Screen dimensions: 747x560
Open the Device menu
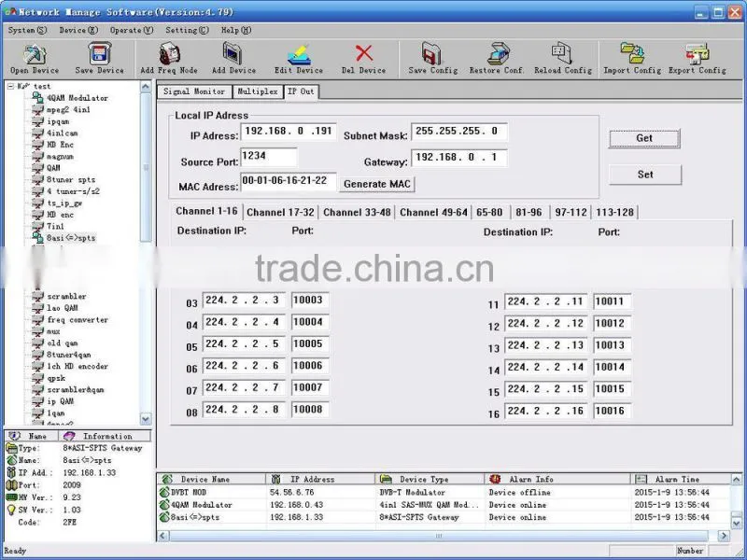(78, 30)
